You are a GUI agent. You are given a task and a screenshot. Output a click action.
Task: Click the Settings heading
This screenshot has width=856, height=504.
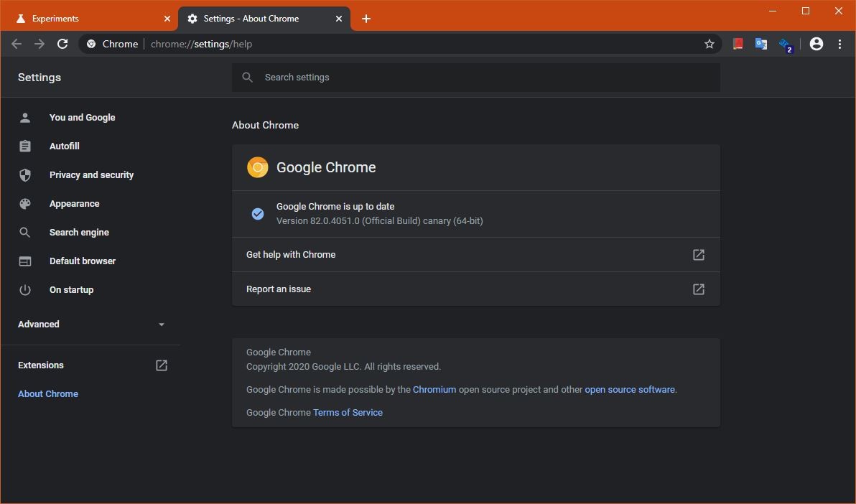tap(39, 78)
